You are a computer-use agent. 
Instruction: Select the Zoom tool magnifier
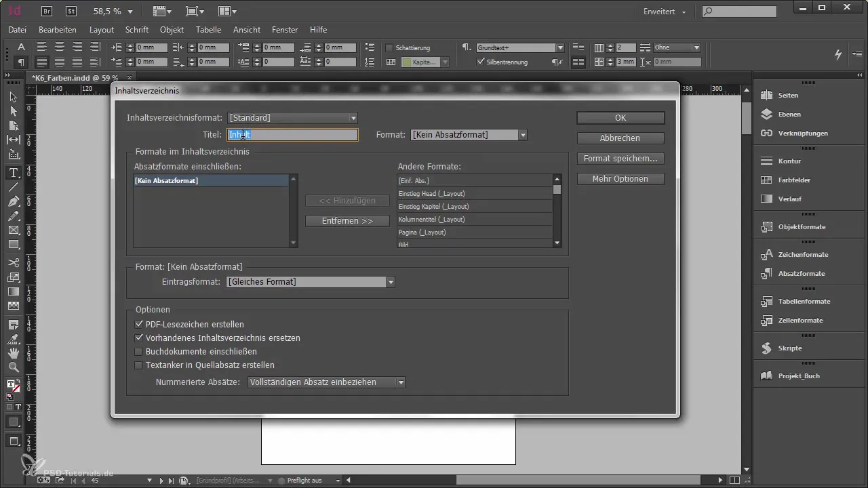[x=13, y=367]
